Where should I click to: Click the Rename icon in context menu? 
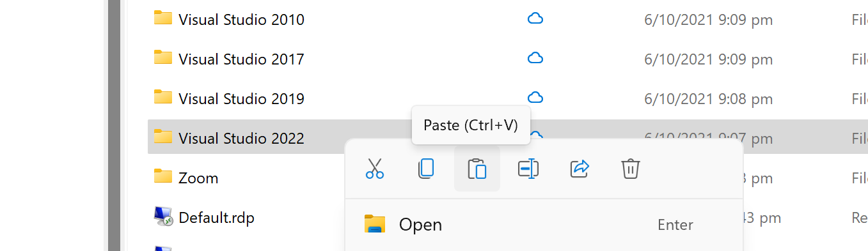click(528, 169)
